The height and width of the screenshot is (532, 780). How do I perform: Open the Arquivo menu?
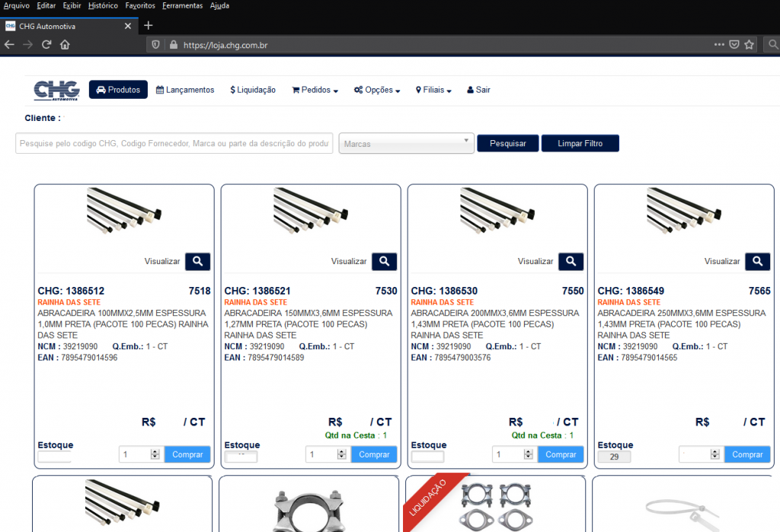point(17,5)
